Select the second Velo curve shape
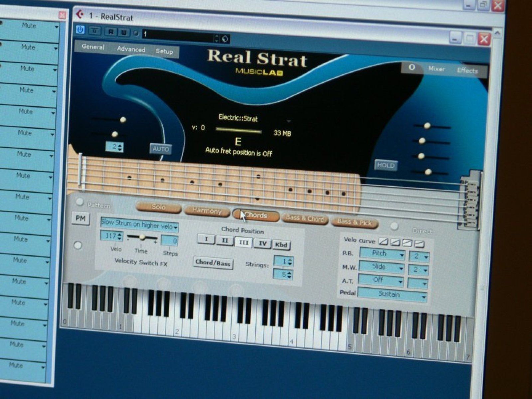The image size is (532, 399). tap(396, 242)
